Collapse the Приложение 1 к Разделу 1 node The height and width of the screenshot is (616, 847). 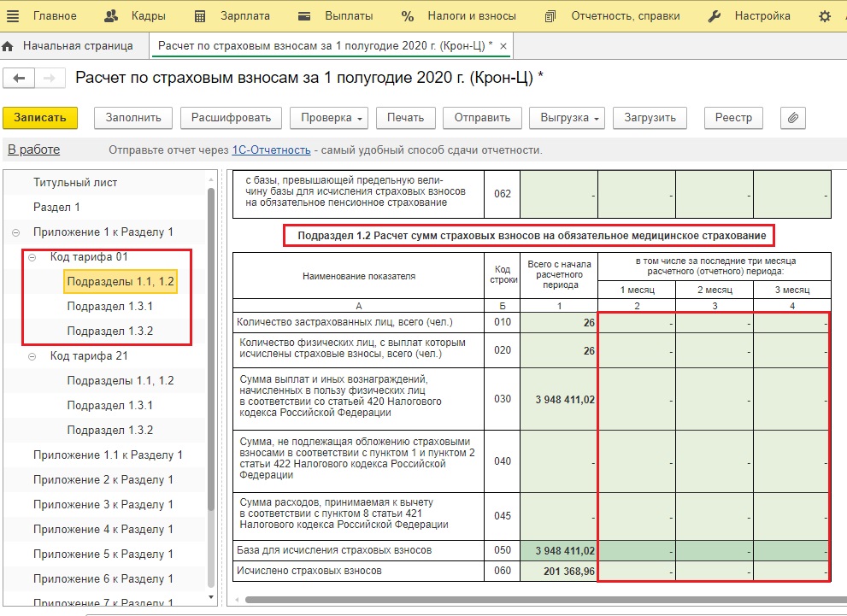(x=15, y=232)
